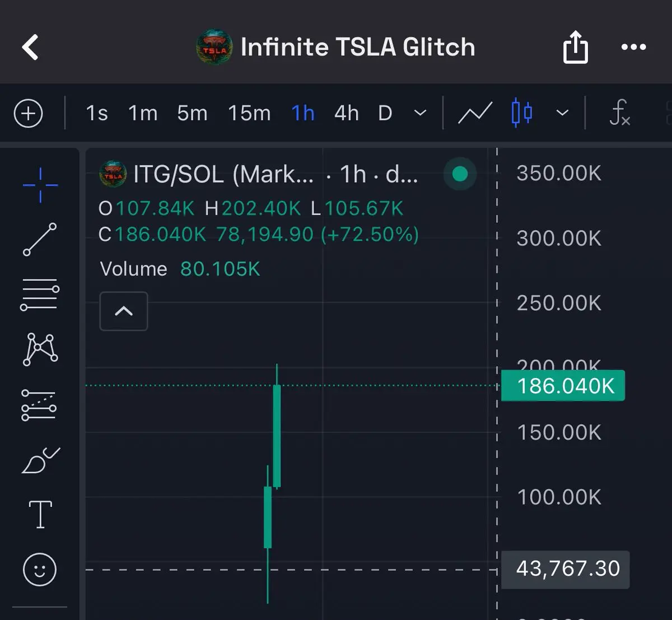Click the crosshair price label 43,767.30

(566, 569)
